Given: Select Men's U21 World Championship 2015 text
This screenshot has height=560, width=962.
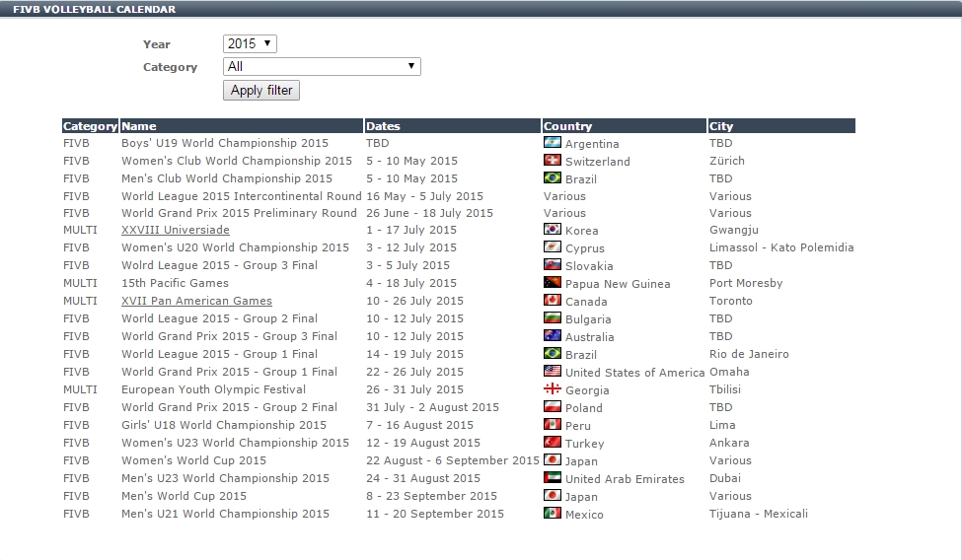Looking at the screenshot, I should click(225, 514).
